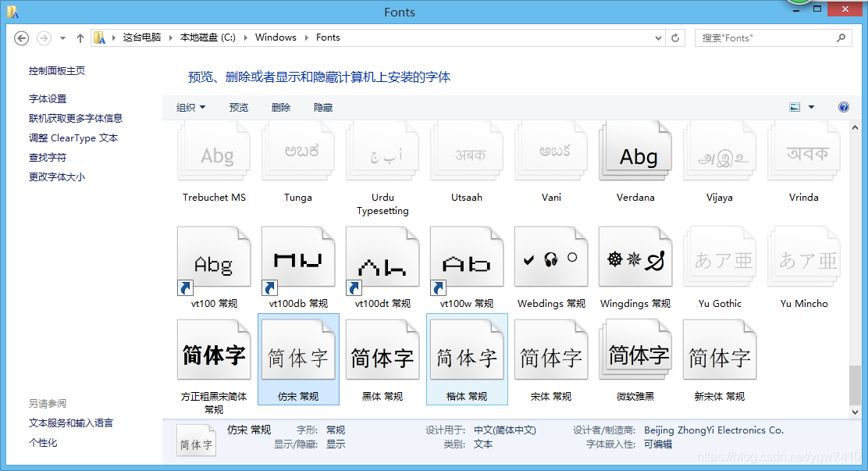Select the 宋体 常规 font icon
868x471 pixels.
(x=551, y=350)
